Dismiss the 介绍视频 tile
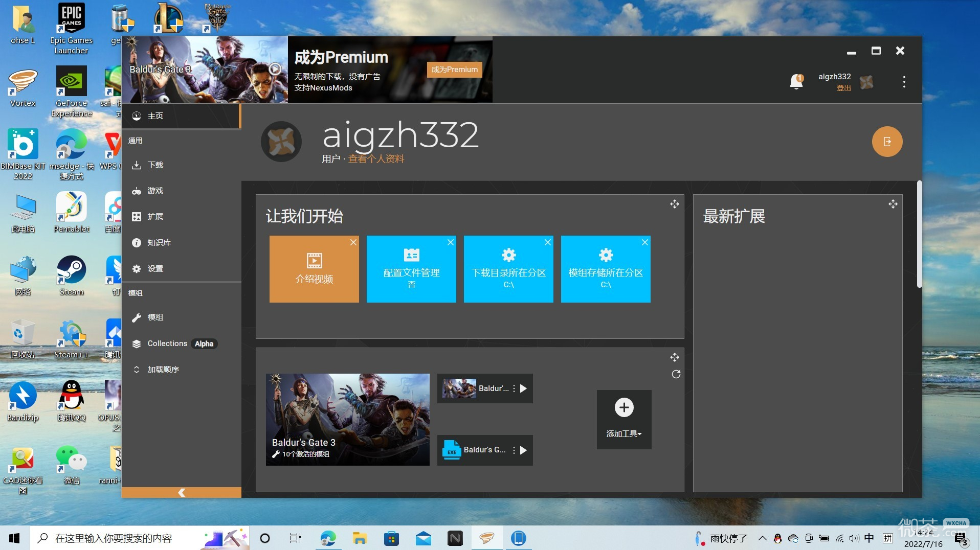The width and height of the screenshot is (980, 550). [353, 242]
